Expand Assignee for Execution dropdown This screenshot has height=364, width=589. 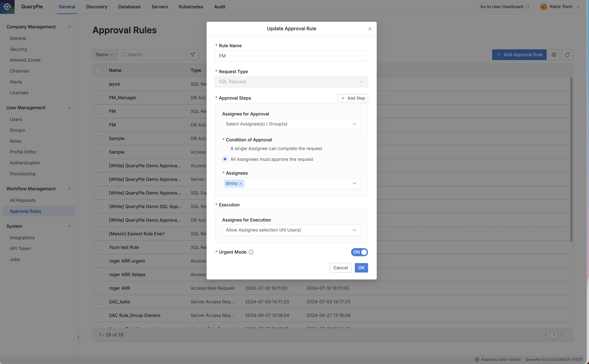coord(291,230)
